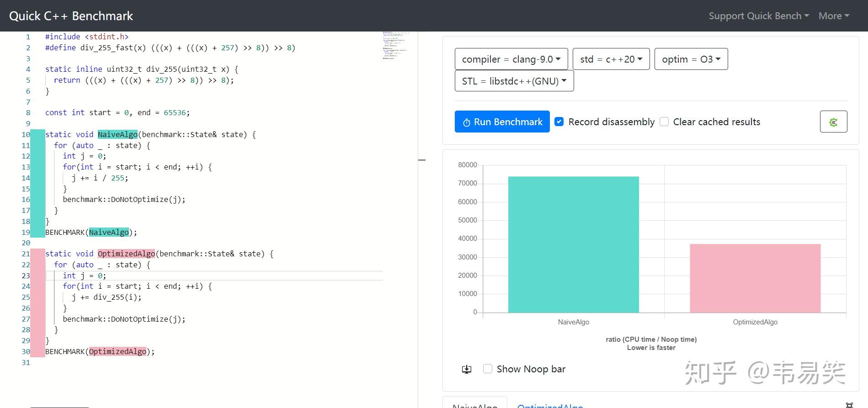Open the std c++20 dropdown

611,59
